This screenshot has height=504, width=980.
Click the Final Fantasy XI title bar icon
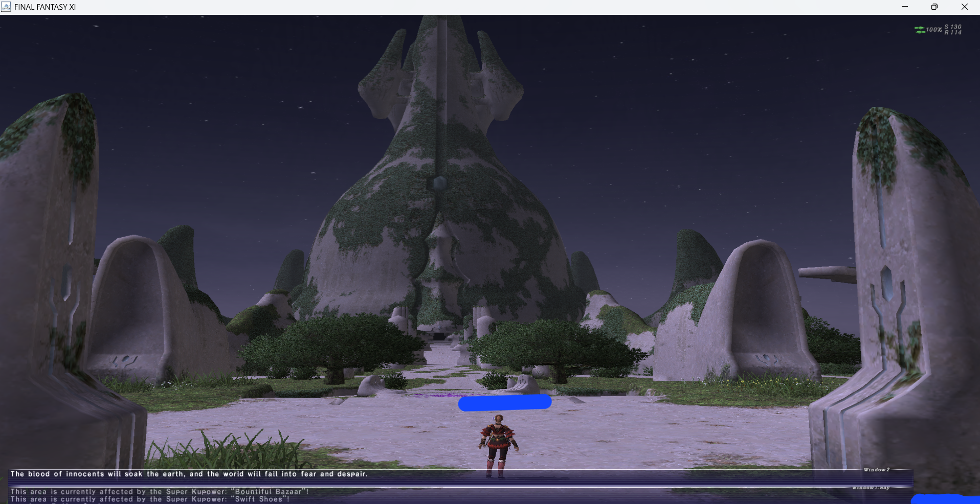(x=6, y=7)
